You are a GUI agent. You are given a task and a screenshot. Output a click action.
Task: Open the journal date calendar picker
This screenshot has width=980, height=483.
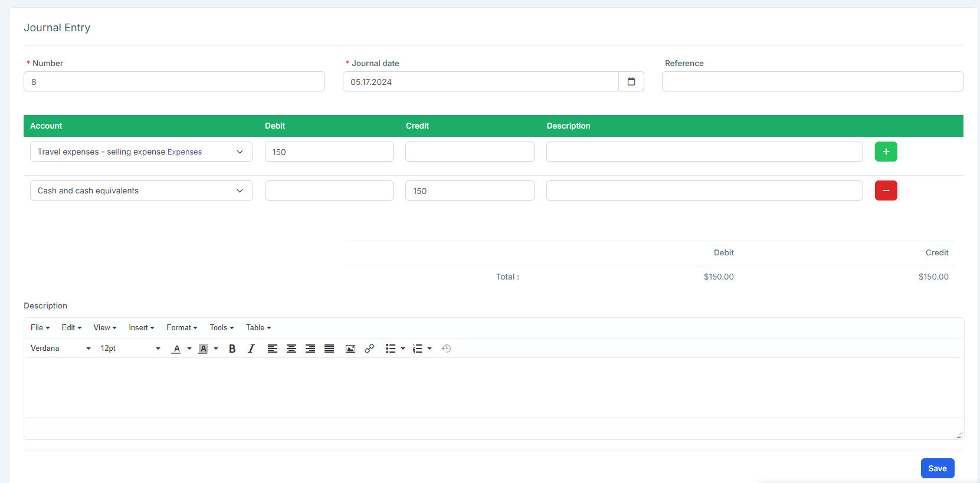631,81
